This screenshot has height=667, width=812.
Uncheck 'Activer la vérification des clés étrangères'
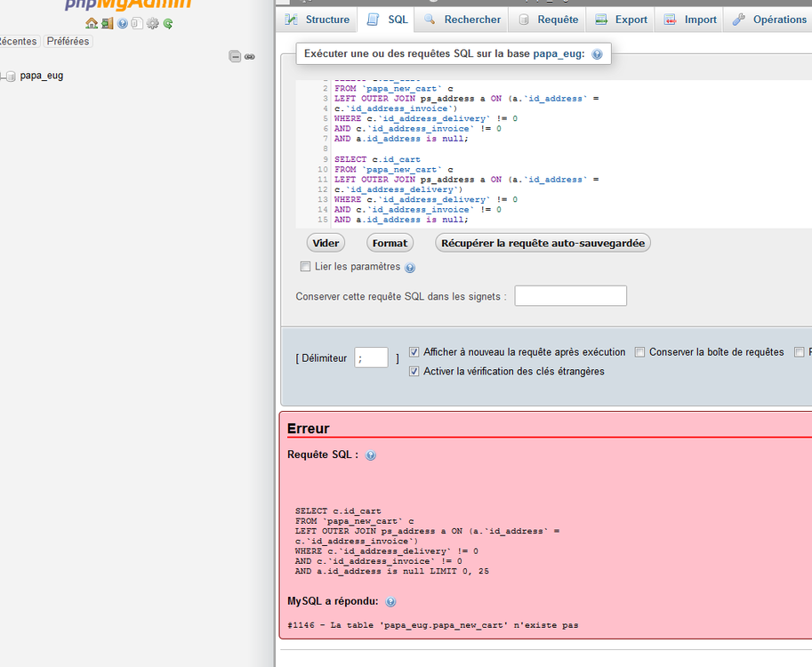point(414,372)
